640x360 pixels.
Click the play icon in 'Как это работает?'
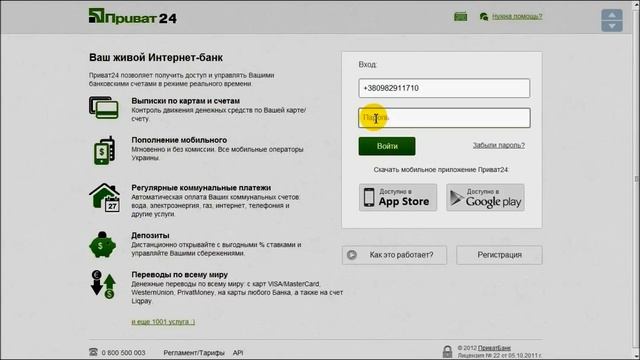352,255
